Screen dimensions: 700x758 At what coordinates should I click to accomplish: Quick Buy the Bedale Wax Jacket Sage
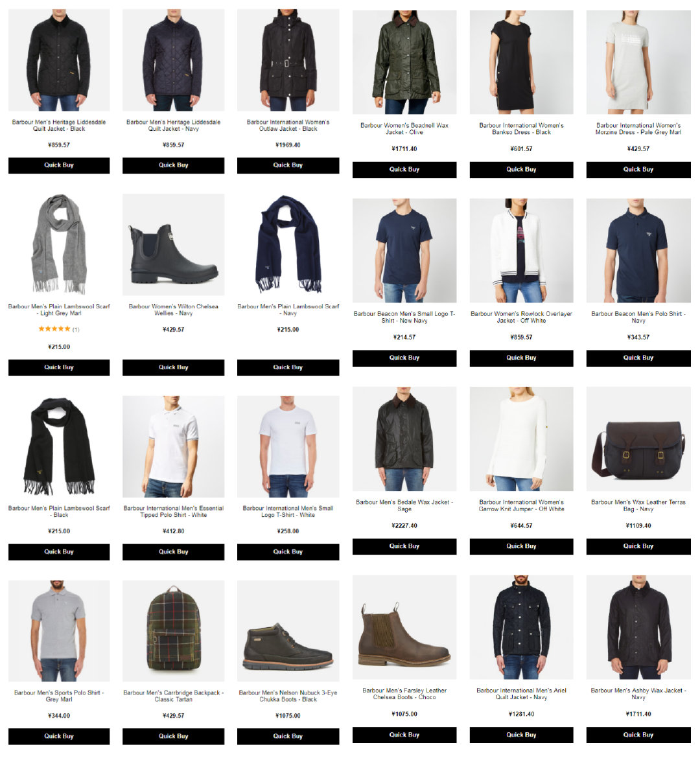click(x=404, y=546)
